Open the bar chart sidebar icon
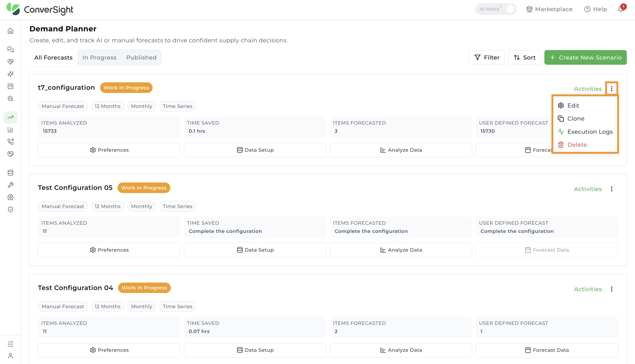The height and width of the screenshot is (364, 635). 11,129
